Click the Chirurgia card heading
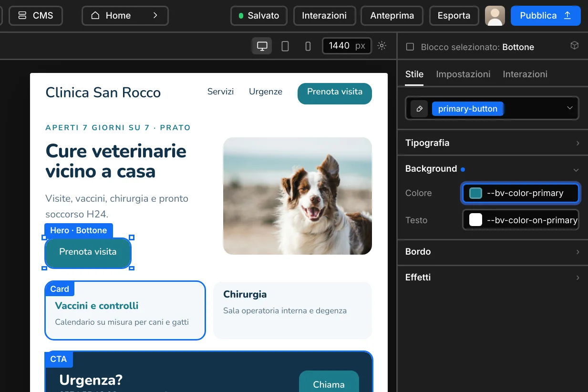Screen dimensions: 588x392 pos(245,294)
